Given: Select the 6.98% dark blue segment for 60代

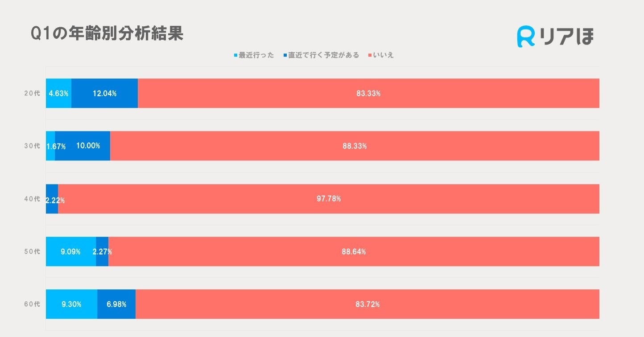Looking at the screenshot, I should (116, 304).
